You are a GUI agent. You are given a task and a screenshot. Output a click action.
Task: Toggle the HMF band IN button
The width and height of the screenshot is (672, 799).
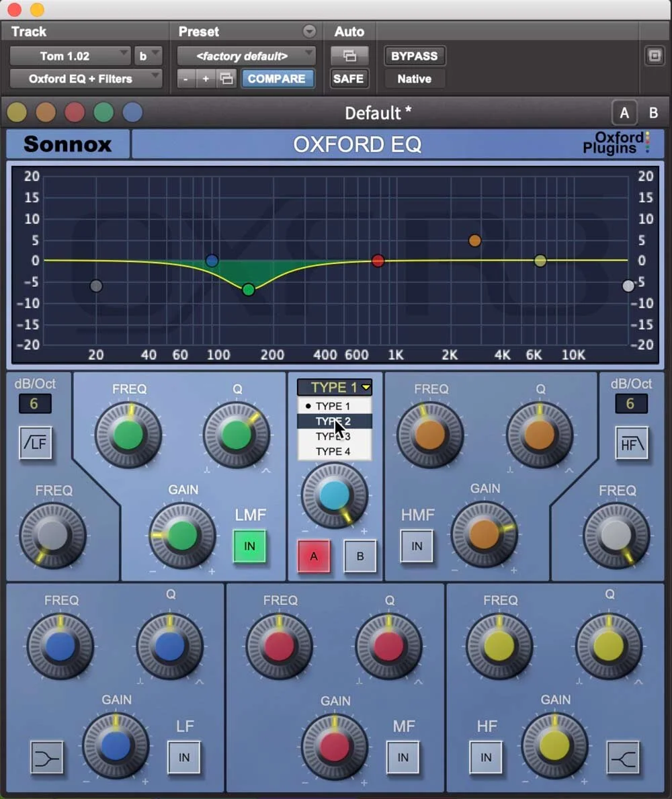tap(417, 546)
